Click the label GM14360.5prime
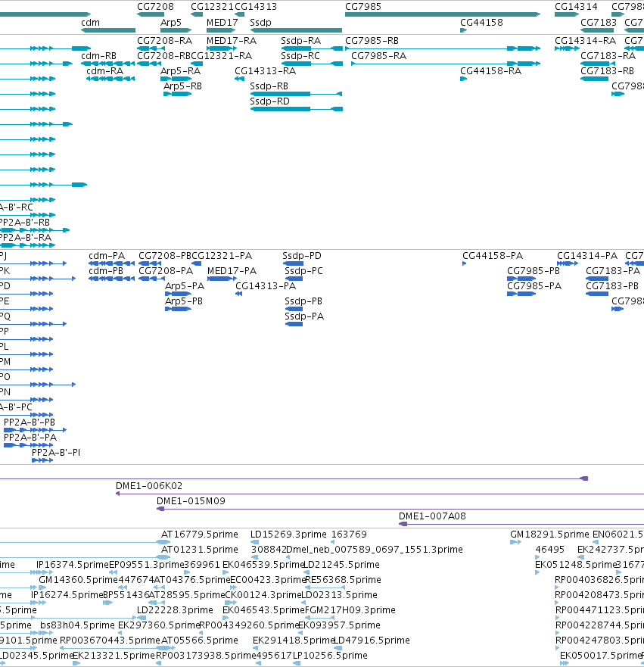This screenshot has height=667, width=644. pos(78,580)
